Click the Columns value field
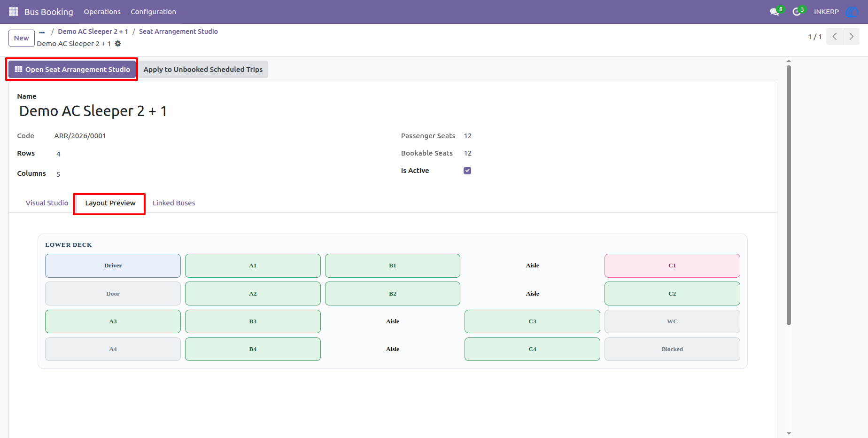 coord(58,174)
